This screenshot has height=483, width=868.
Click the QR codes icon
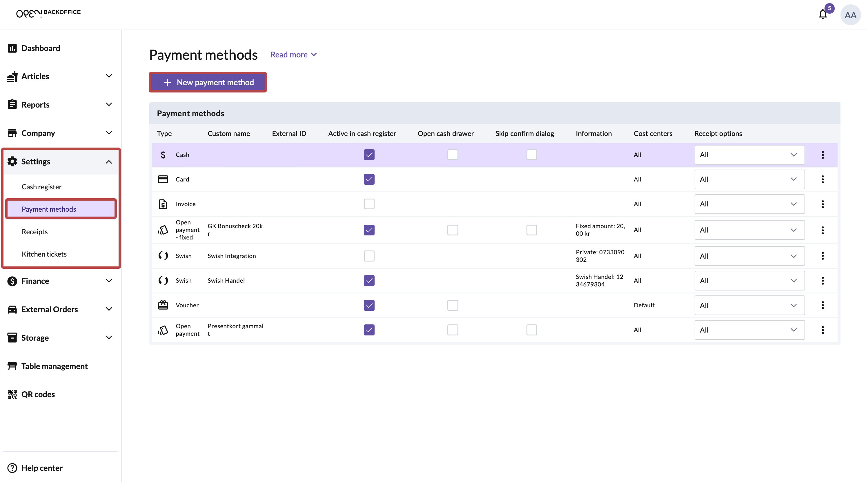(12, 394)
